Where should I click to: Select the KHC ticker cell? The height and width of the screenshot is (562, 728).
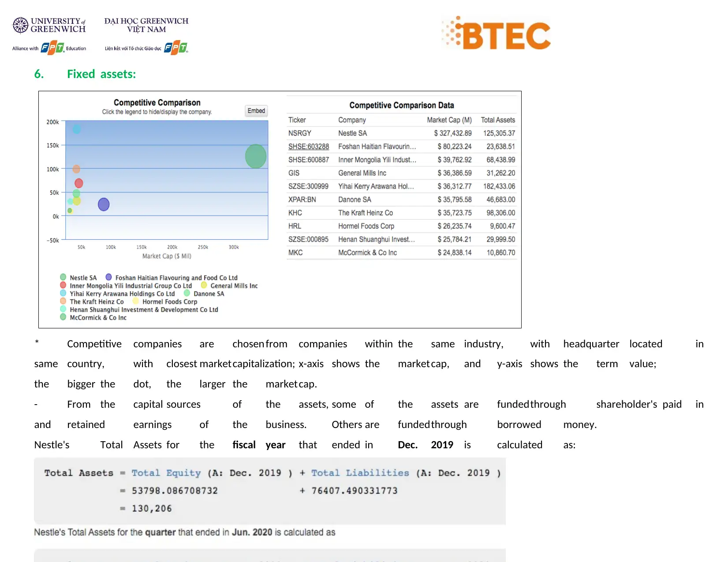click(295, 213)
